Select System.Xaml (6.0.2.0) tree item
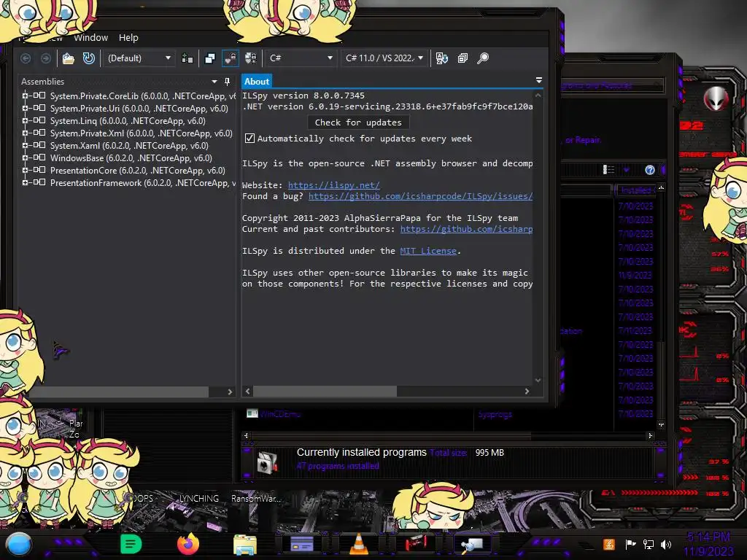Viewport: 747px width, 560px height. (129, 146)
